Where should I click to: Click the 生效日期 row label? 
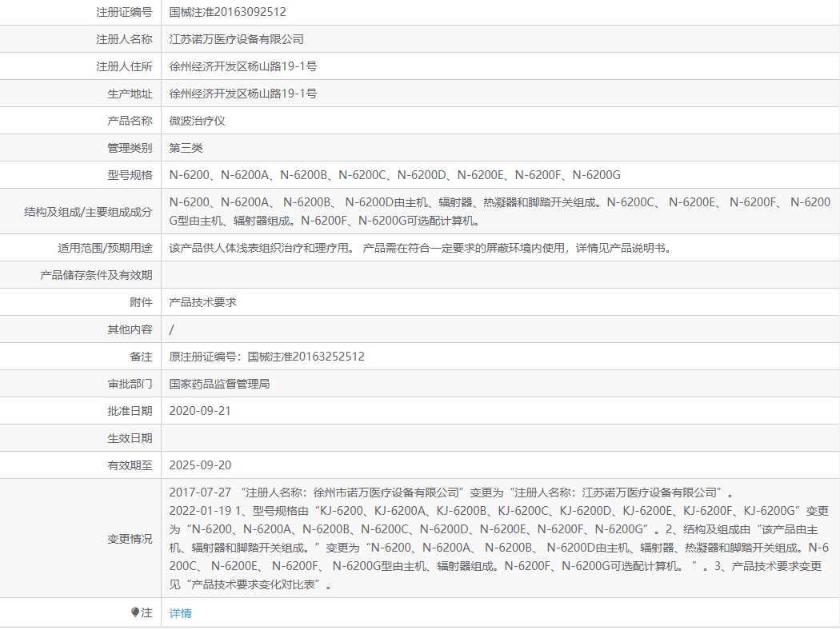(130, 438)
